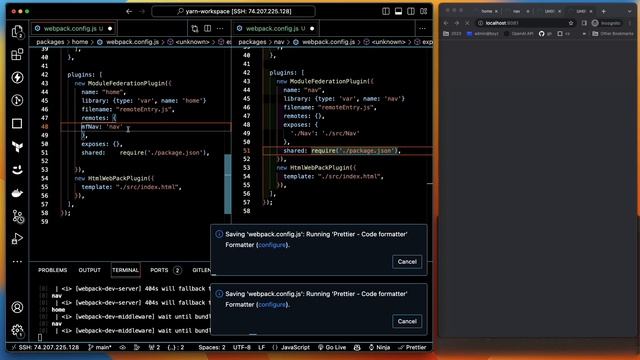This screenshot has width=640, height=360.
Task: Click Go Live in the status bar
Action: [332, 347]
